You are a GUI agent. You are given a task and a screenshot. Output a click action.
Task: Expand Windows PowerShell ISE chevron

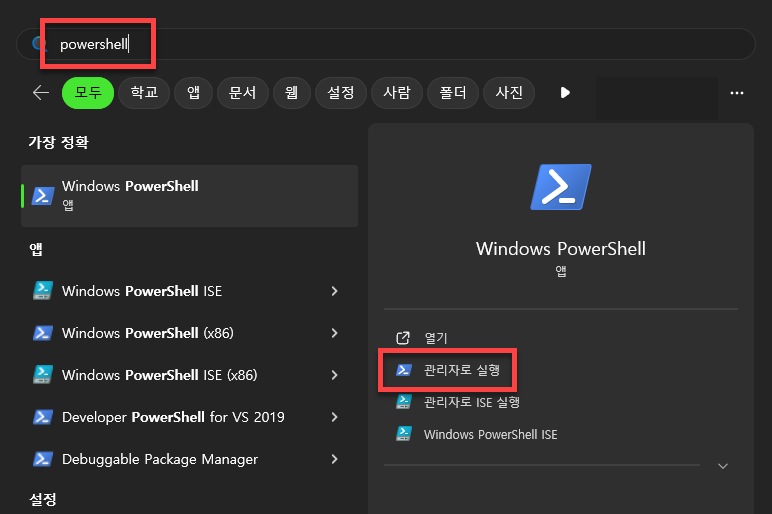tap(335, 291)
